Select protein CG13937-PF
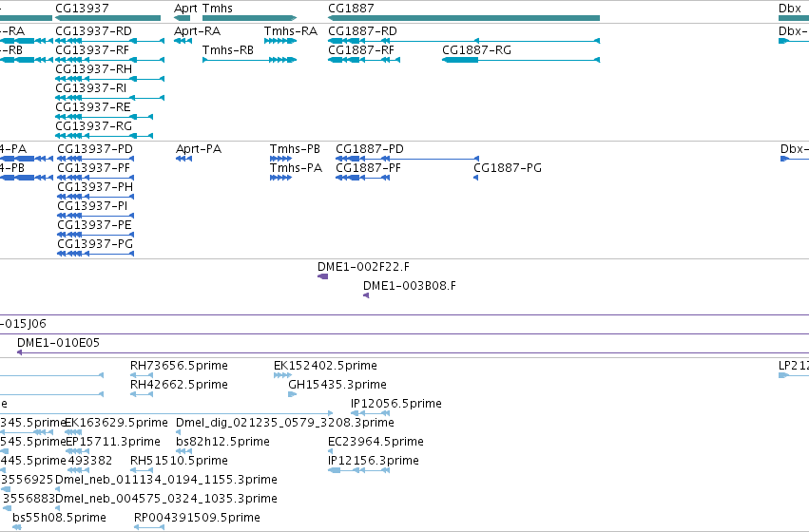 [x=95, y=178]
